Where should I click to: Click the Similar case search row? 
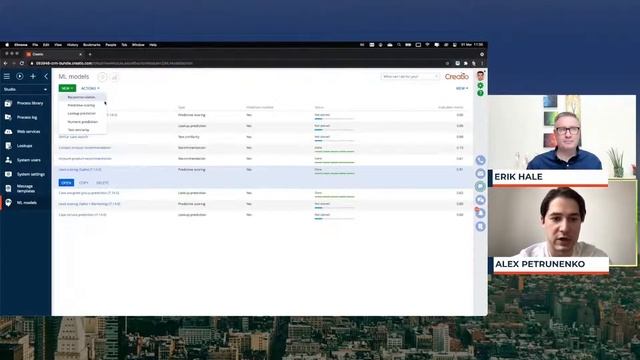(x=261, y=137)
